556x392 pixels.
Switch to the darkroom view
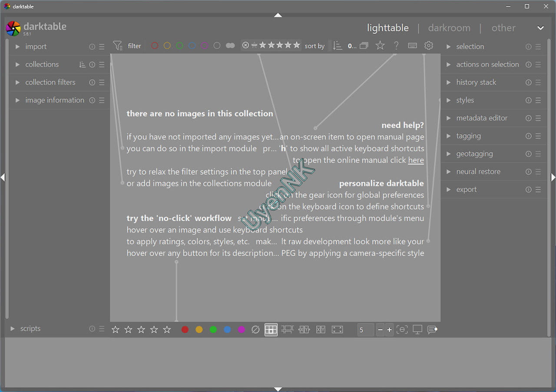coord(449,28)
